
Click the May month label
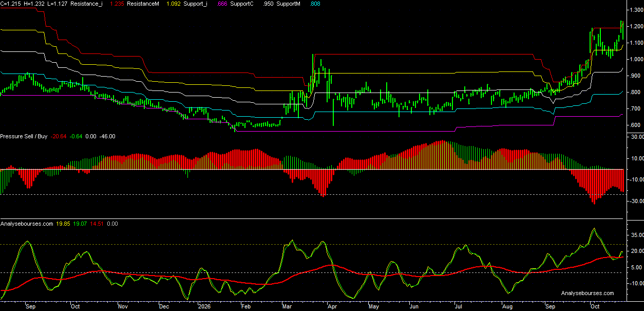pyautogui.click(x=373, y=306)
